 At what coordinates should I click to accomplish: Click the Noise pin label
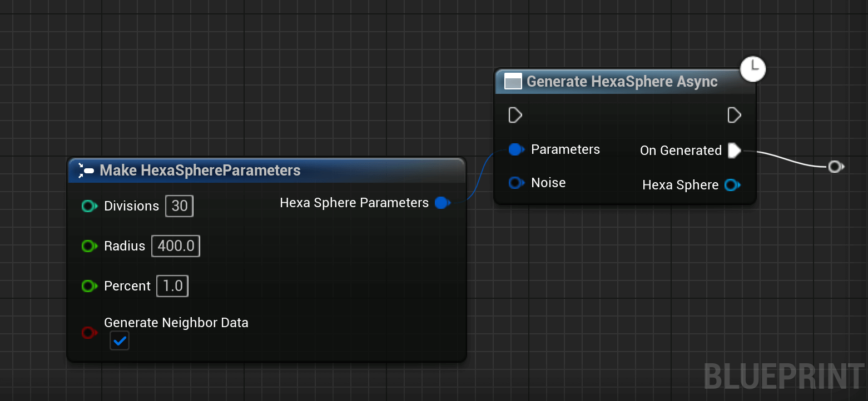[x=548, y=183]
